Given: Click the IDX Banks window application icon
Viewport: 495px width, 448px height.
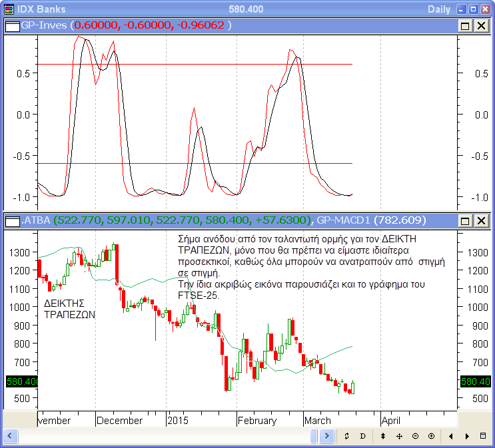Looking at the screenshot, I should point(9,9).
